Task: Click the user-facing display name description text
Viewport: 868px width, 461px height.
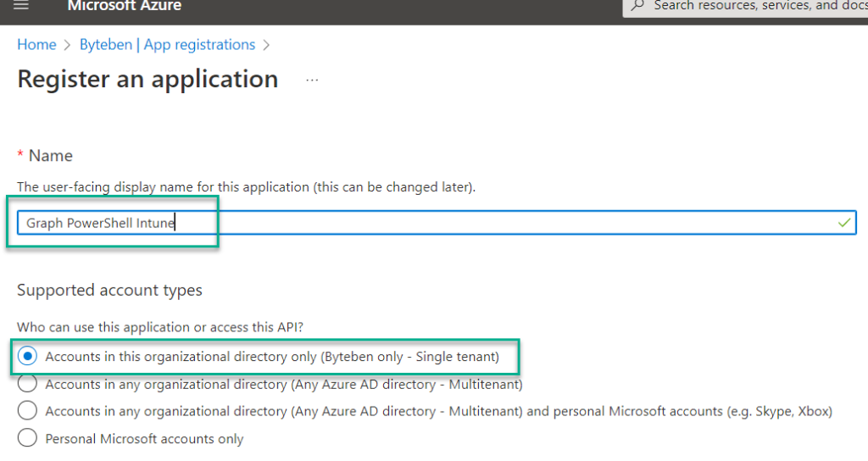Action: click(x=247, y=187)
